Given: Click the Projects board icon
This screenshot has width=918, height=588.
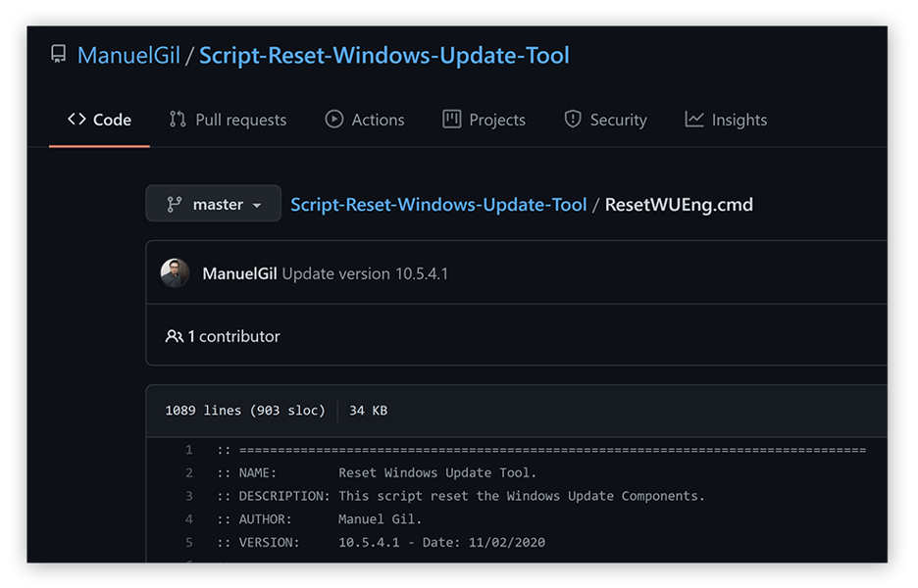Looking at the screenshot, I should tap(452, 119).
